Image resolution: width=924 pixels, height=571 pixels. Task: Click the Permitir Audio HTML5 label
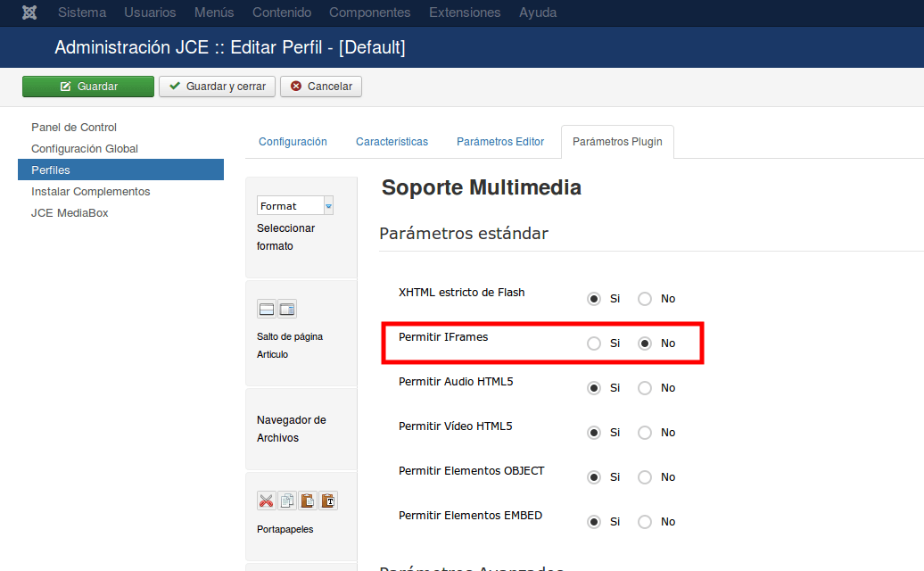456,382
